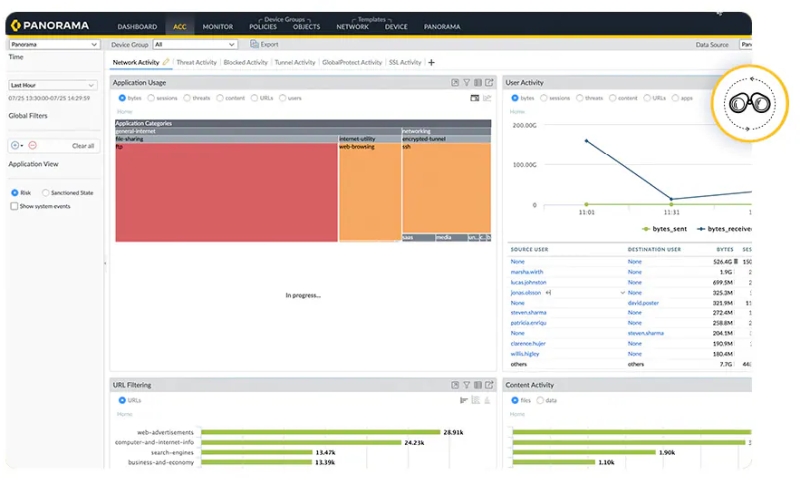Add a new ACC tab with plus
Viewport: 800px width, 495px height.
pyautogui.click(x=432, y=62)
